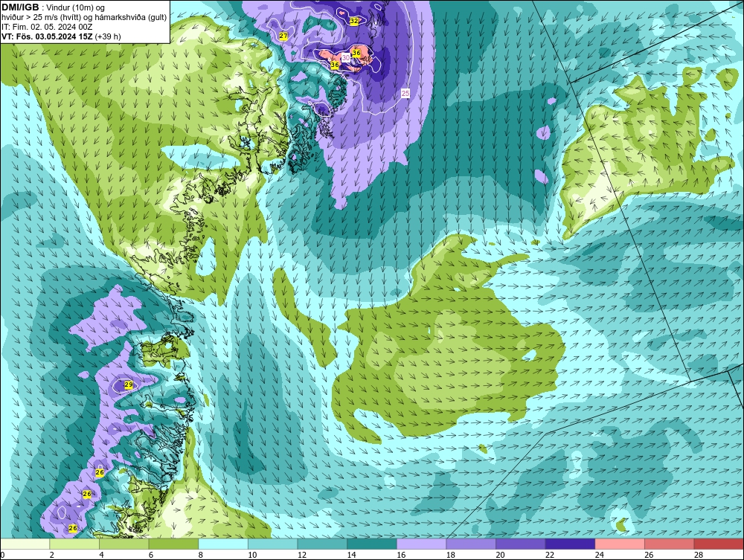The width and height of the screenshot is (744, 560).
Task: Click the yellow 29 gust label
Action: tap(128, 384)
